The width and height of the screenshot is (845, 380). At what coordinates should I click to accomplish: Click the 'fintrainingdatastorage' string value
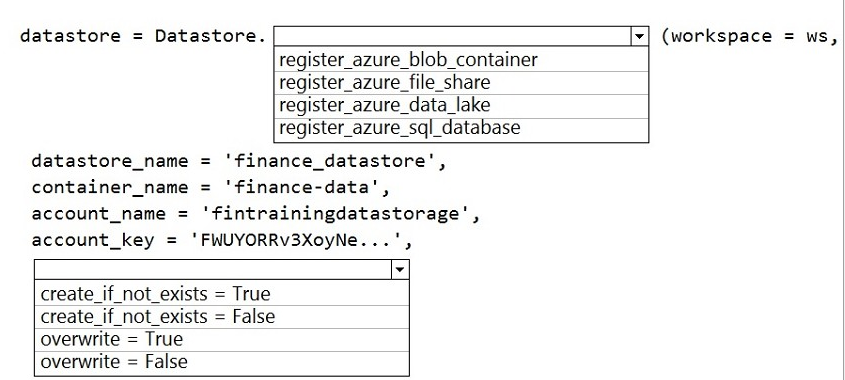tap(334, 214)
